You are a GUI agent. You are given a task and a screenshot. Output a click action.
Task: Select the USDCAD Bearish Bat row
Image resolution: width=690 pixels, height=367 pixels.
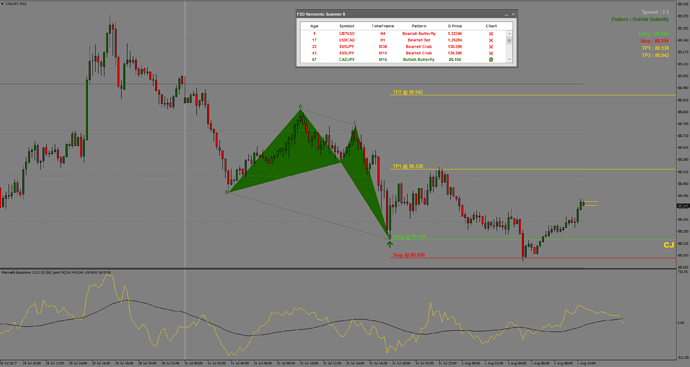pos(404,40)
